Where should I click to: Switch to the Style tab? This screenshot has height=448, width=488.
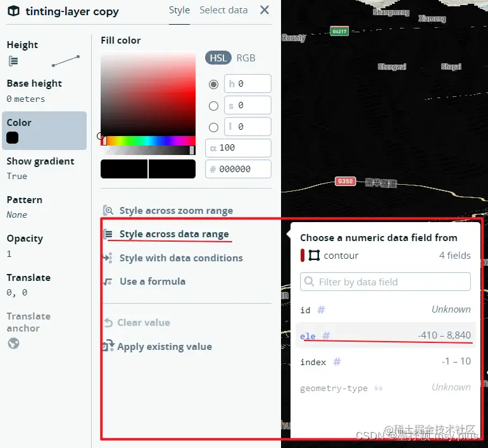pyautogui.click(x=179, y=10)
